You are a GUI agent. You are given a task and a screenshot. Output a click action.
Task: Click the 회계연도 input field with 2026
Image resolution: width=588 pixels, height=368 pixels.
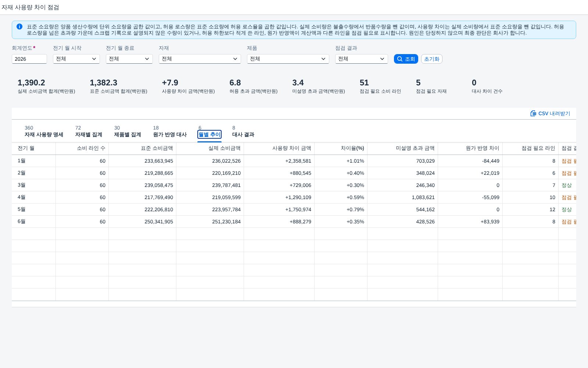point(29,59)
